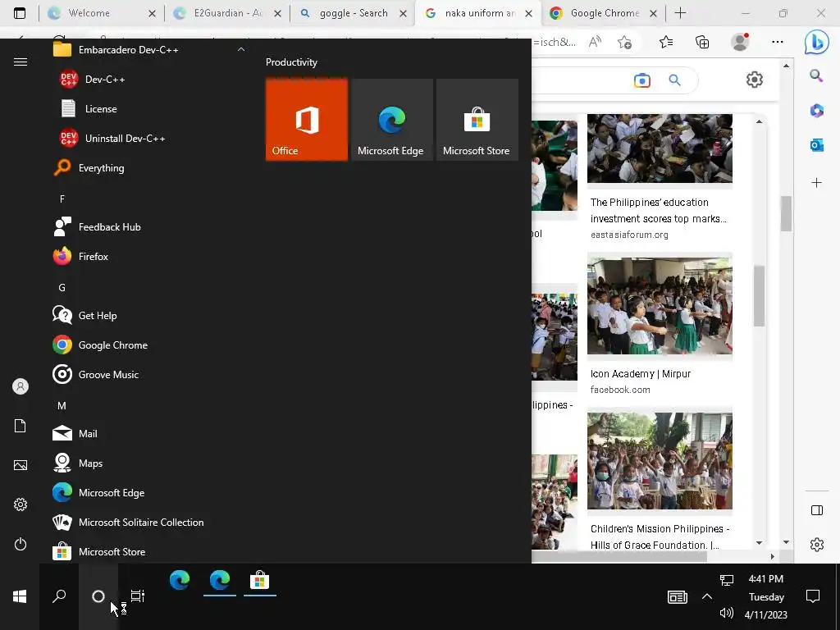Click the Cortana circle on the taskbar
The image size is (840, 630).
98,596
